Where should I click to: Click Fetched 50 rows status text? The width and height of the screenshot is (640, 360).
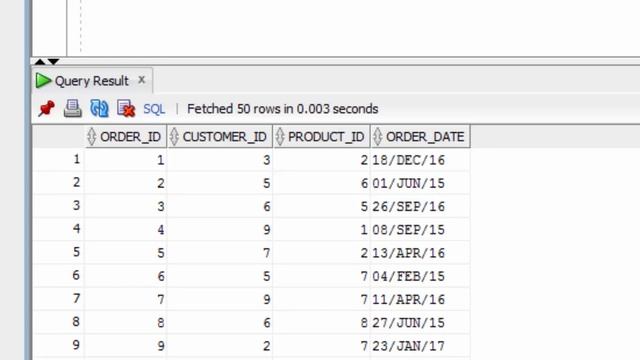(282, 109)
